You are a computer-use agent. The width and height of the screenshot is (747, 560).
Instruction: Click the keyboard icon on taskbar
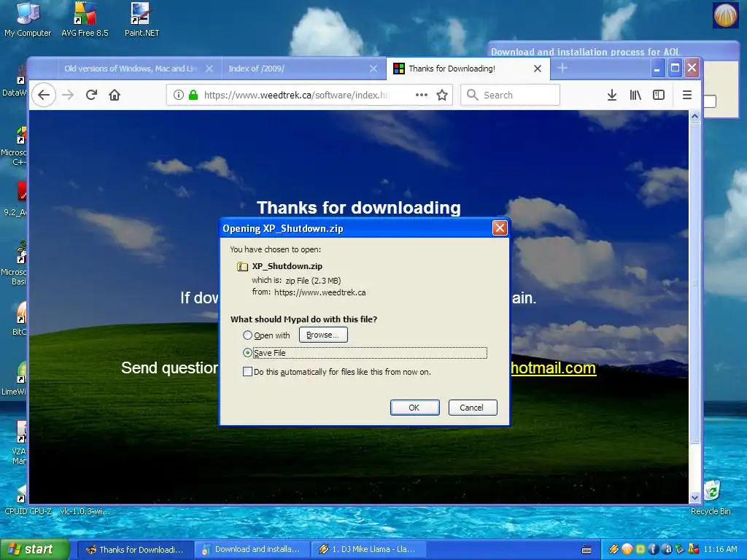[x=587, y=550]
